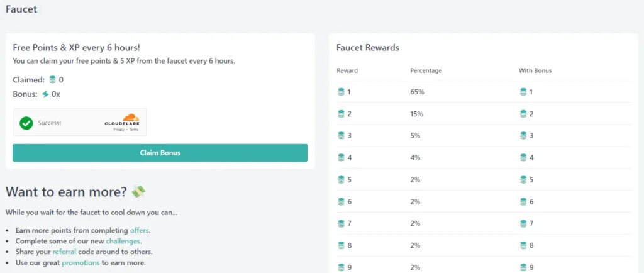Click the Bonus lightning bolt icon
The width and height of the screenshot is (644, 273).
[45, 94]
